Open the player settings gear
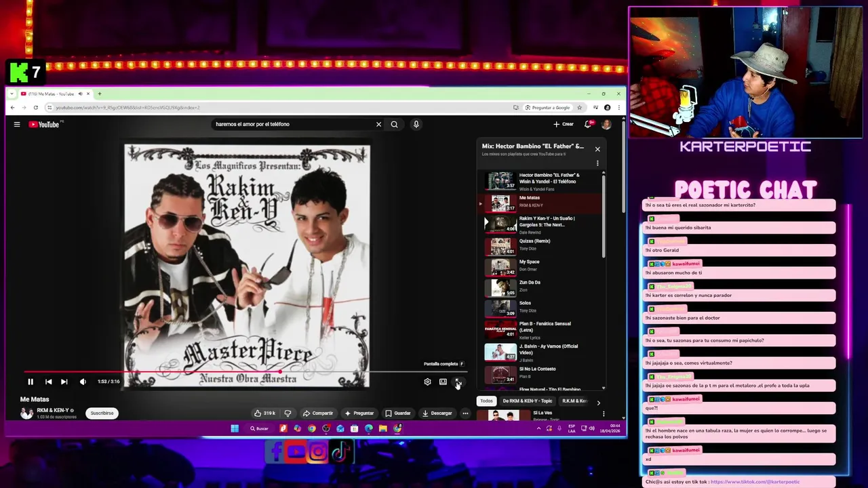This screenshot has height=488, width=868. coord(427,382)
